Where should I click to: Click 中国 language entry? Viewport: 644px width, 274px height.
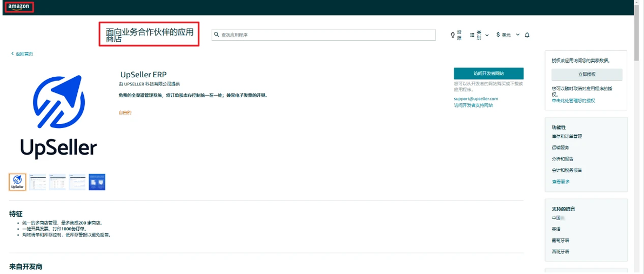(x=556, y=218)
